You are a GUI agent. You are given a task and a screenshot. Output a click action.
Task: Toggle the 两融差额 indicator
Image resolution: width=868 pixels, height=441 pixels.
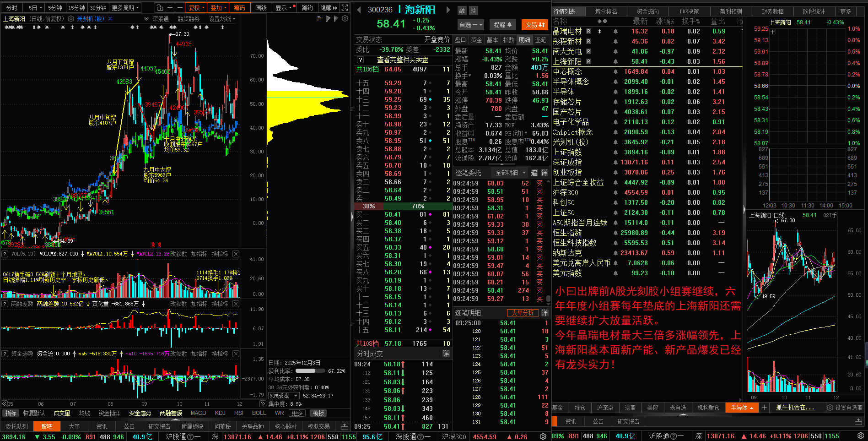pos(171,413)
